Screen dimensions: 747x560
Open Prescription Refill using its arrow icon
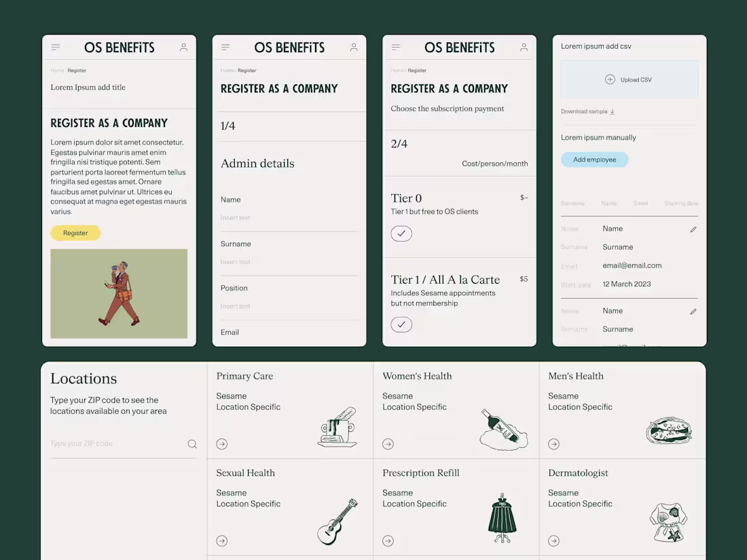click(x=388, y=540)
